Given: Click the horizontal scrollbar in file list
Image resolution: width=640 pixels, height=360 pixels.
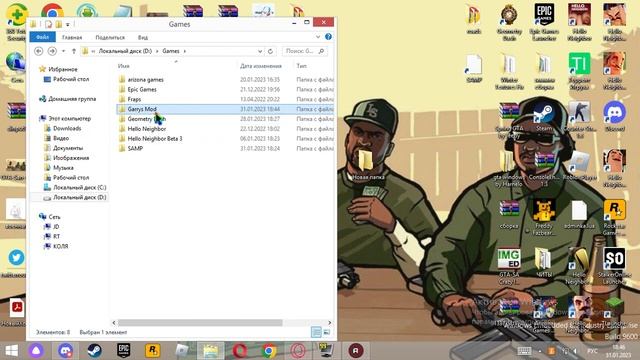Looking at the screenshot, I should (x=200, y=322).
